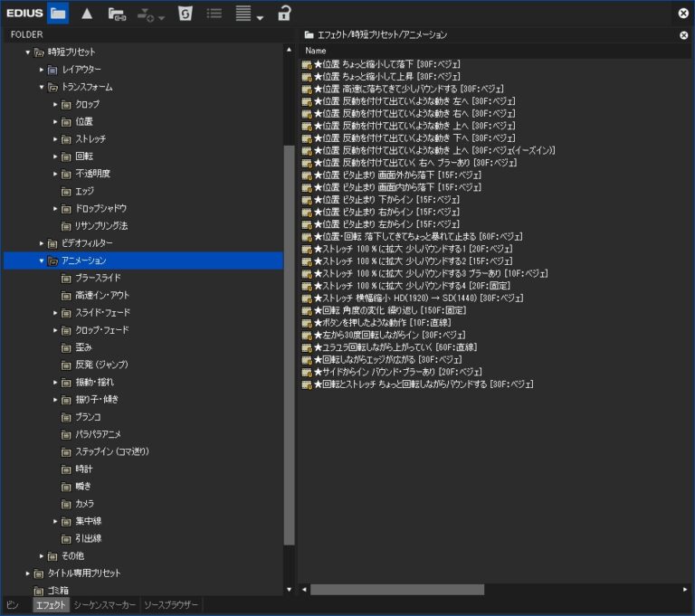Image resolution: width=695 pixels, height=616 pixels.
Task: Open the ビン tab
Action: pyautogui.click(x=13, y=605)
